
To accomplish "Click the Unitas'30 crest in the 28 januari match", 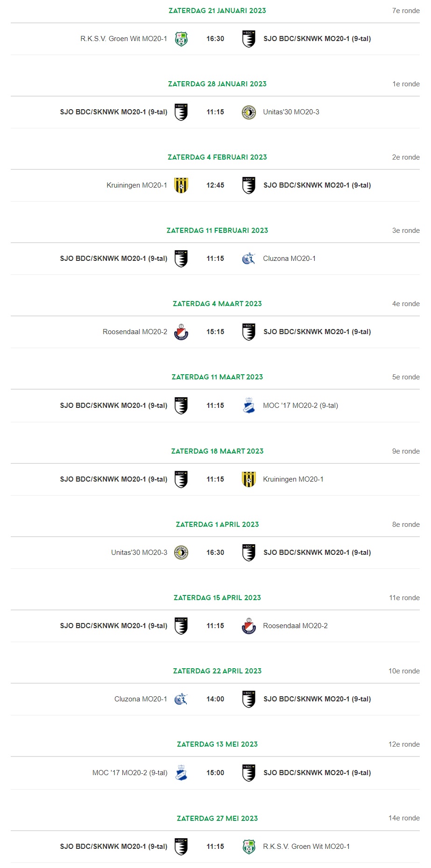I will [x=249, y=112].
